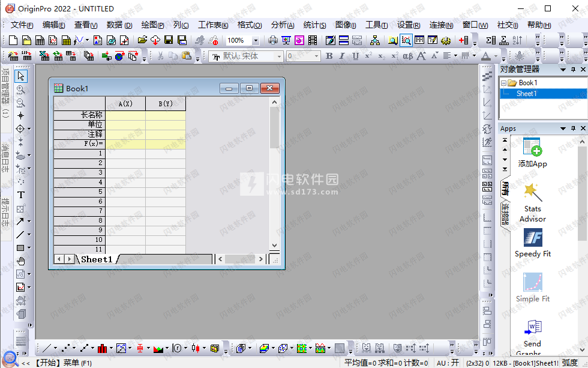
Task: Click the Underline formatting button
Action: (x=355, y=56)
